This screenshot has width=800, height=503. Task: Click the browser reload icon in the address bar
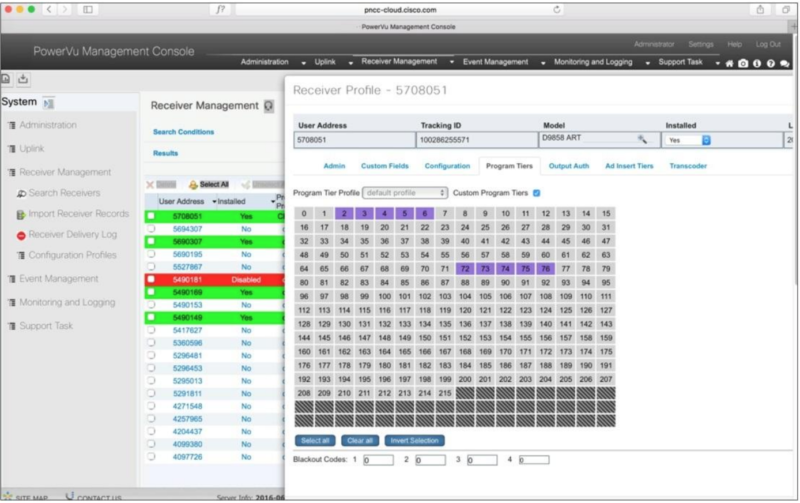click(557, 10)
